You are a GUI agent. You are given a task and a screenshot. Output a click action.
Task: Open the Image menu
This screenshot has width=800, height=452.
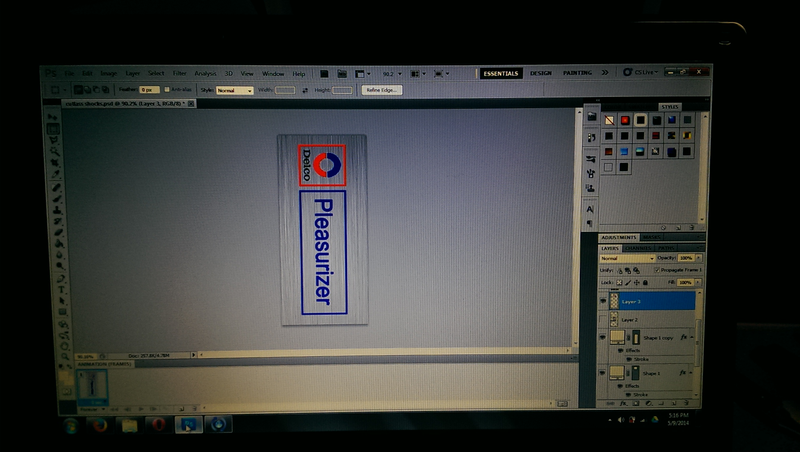108,73
